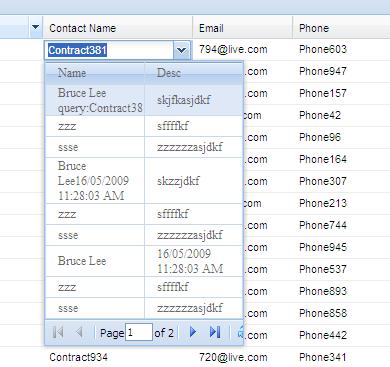Sort dropdown list by Name header
Viewport: 390px width, 367px height.
click(x=95, y=73)
